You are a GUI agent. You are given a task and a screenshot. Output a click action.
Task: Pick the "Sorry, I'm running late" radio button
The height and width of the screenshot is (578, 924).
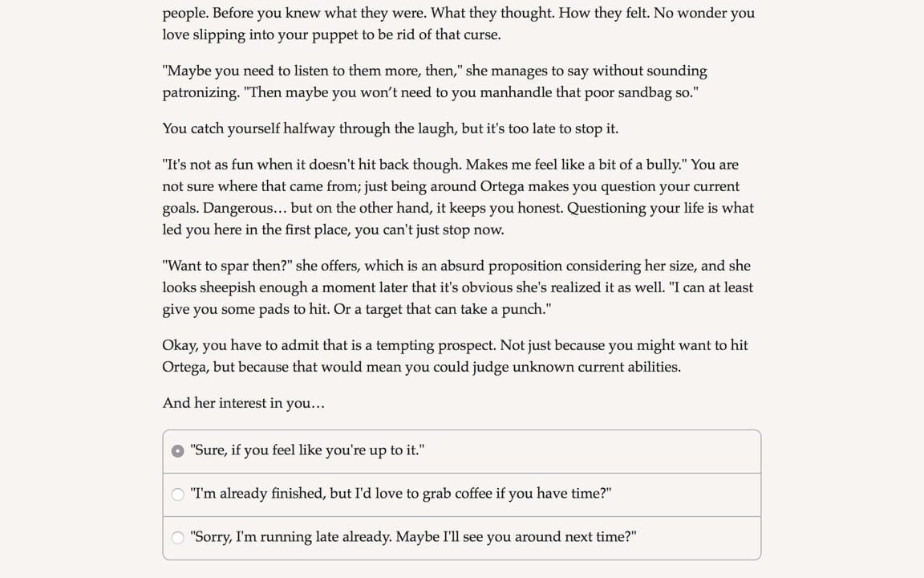pyautogui.click(x=178, y=538)
